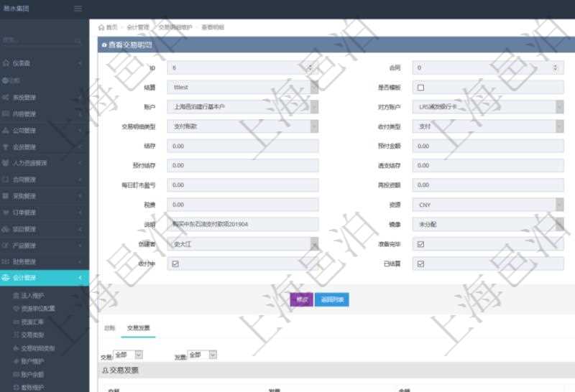
Task: Click the blue 返回列表 button
Action: pyautogui.click(x=332, y=299)
